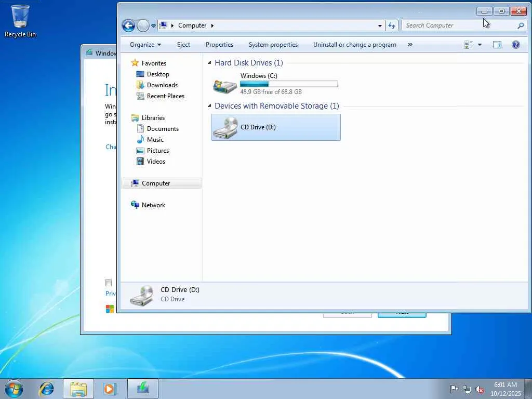
Task: Expand the address bar history dropdown
Action: [380, 26]
